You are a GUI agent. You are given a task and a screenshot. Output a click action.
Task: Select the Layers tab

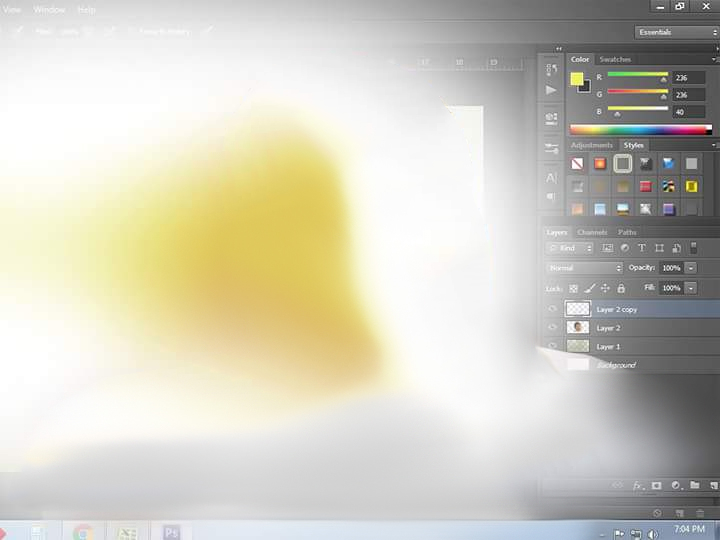[x=557, y=232]
